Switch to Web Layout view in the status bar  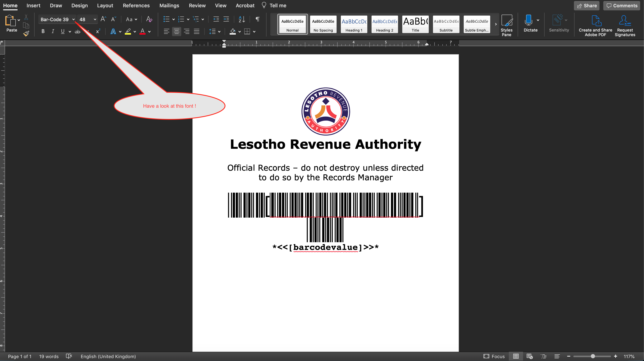coord(530,356)
